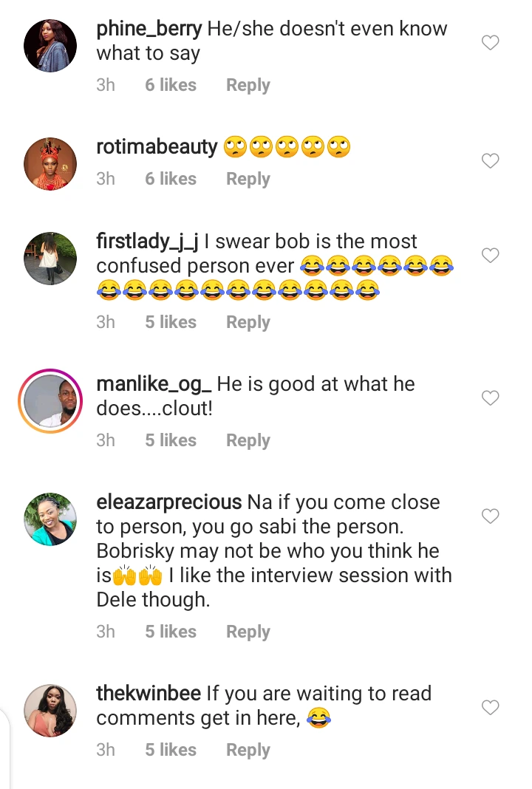Image resolution: width=532 pixels, height=789 pixels.
Task: Reply to phine_berry's comment
Action: (x=248, y=85)
